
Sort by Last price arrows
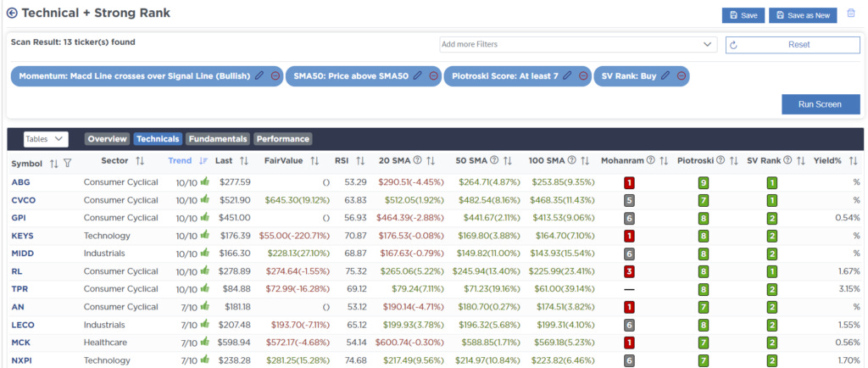pyautogui.click(x=243, y=161)
